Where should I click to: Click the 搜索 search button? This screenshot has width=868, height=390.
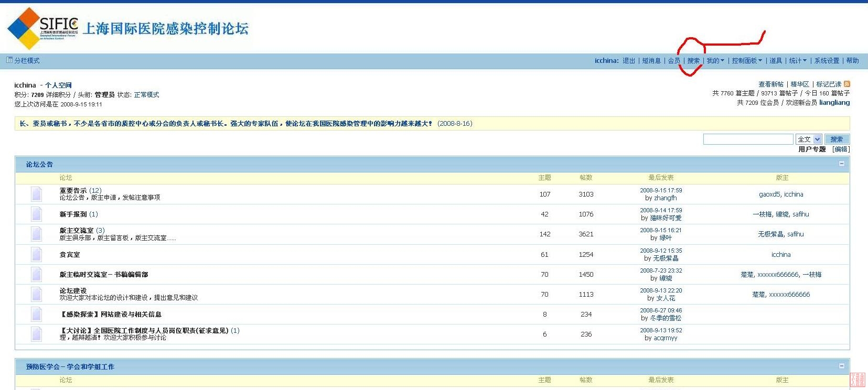pos(837,139)
